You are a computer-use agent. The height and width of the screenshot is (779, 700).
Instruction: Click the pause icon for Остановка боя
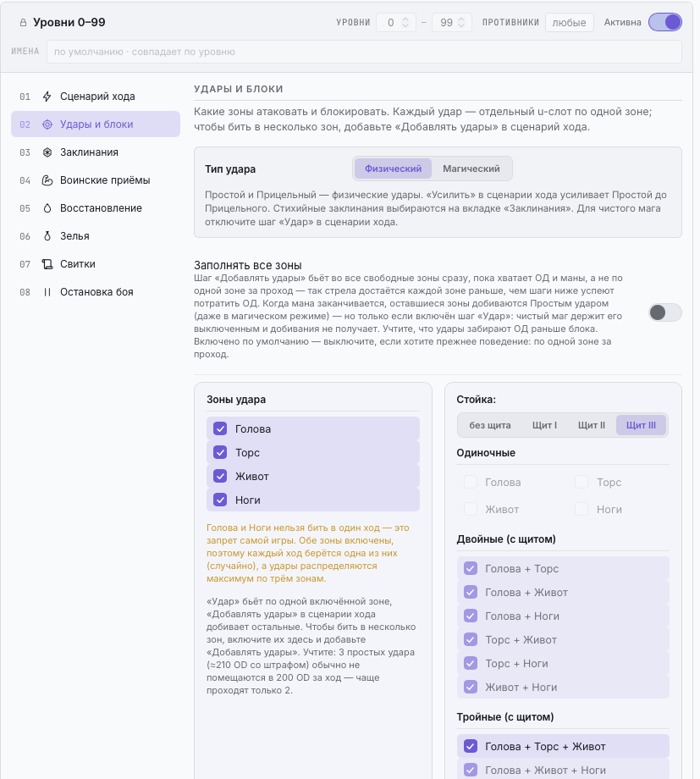(47, 292)
